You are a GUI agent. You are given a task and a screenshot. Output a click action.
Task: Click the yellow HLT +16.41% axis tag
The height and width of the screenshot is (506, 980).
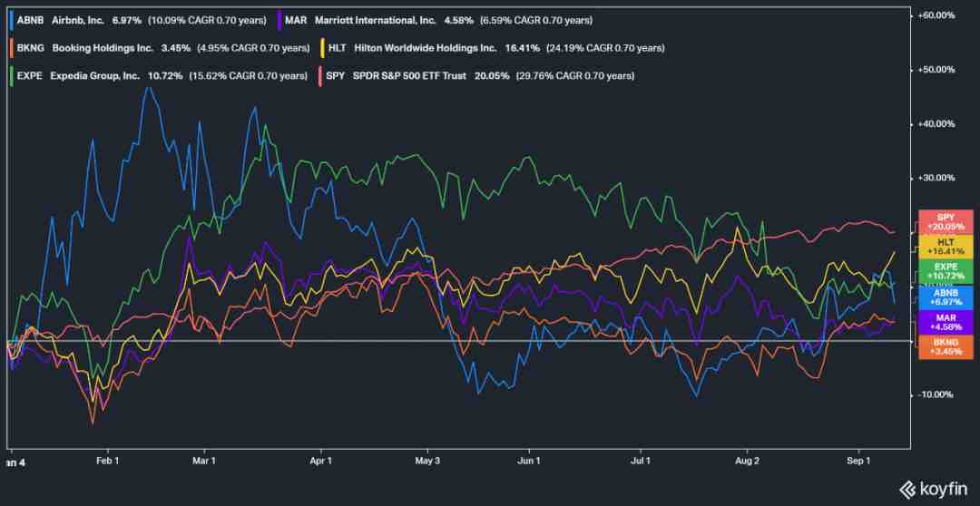coord(946,247)
